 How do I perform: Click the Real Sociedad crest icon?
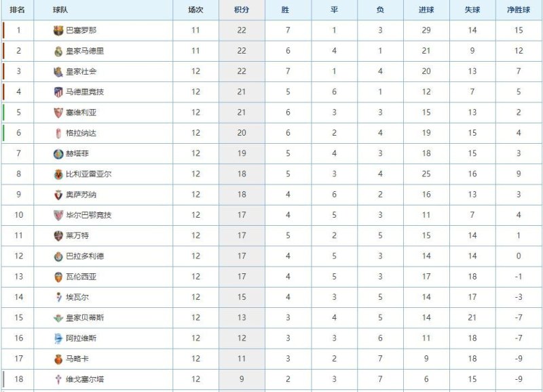click(x=58, y=71)
